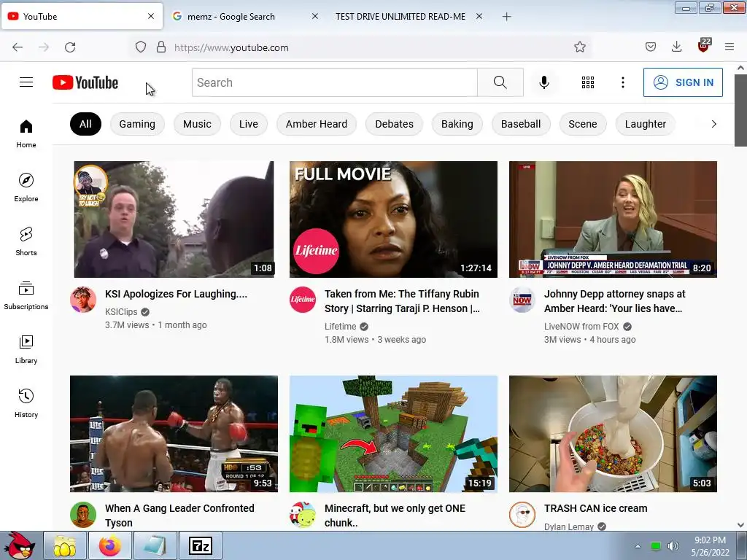This screenshot has height=560, width=747.
Task: Open Shorts in the sidebar
Action: click(26, 241)
